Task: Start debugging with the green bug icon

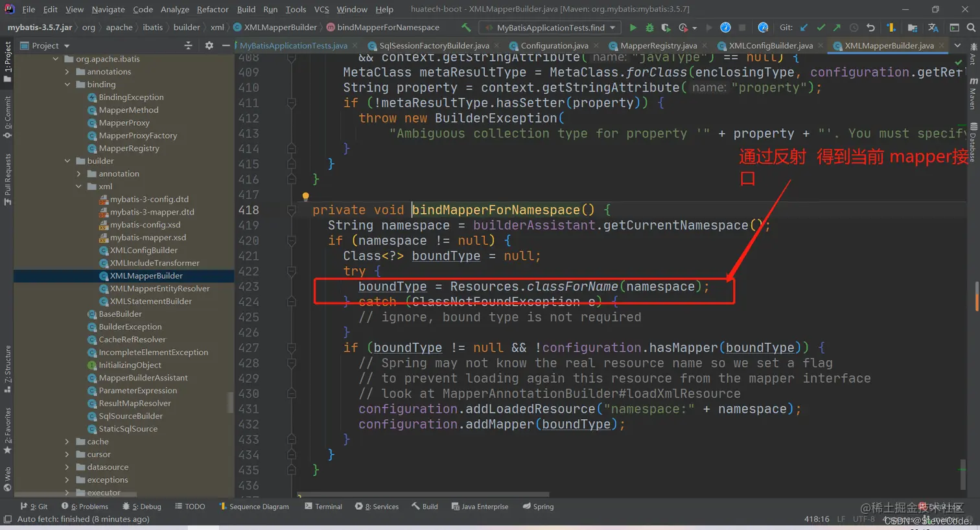Action: coord(649,27)
